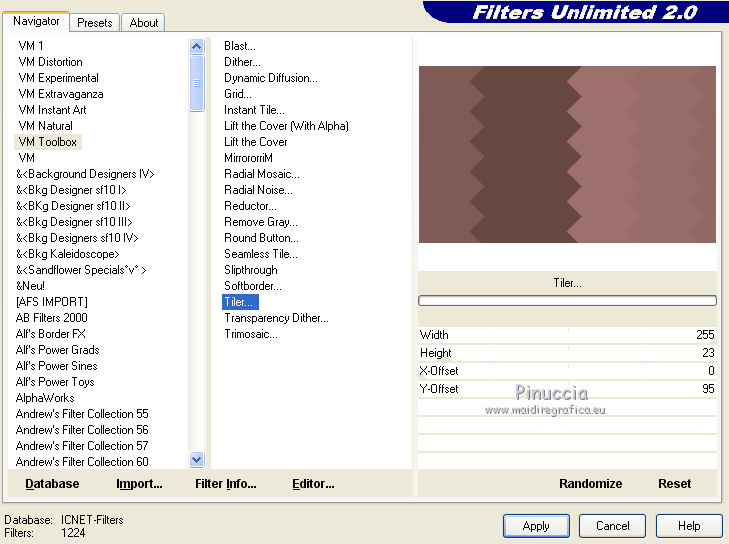
Task: Select &<Background Designers IV> category
Action: coord(85,174)
